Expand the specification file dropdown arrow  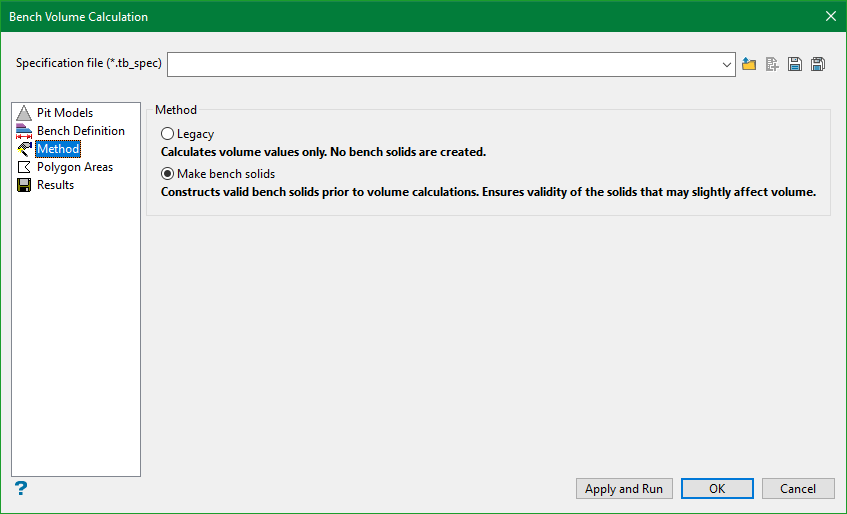pos(727,65)
